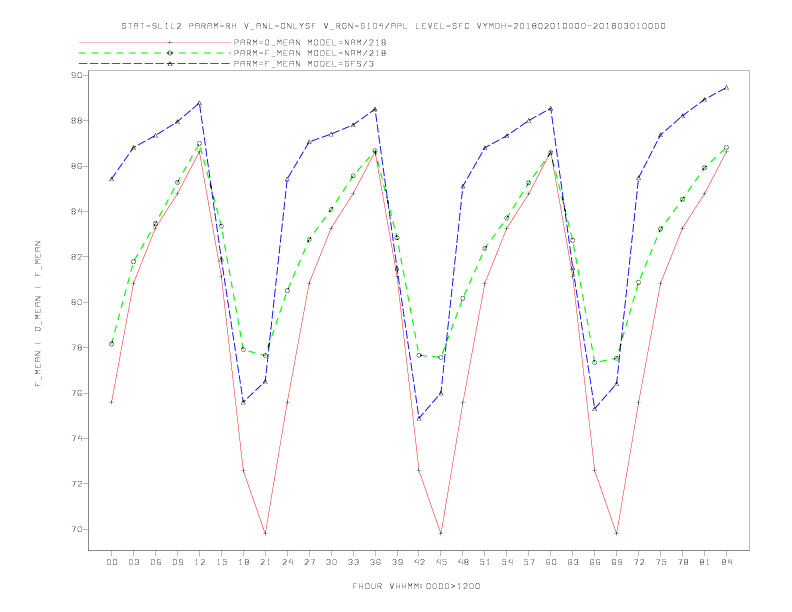This screenshot has width=792, height=612.
Task: Click x-axis tick label 81
Action: (x=705, y=562)
